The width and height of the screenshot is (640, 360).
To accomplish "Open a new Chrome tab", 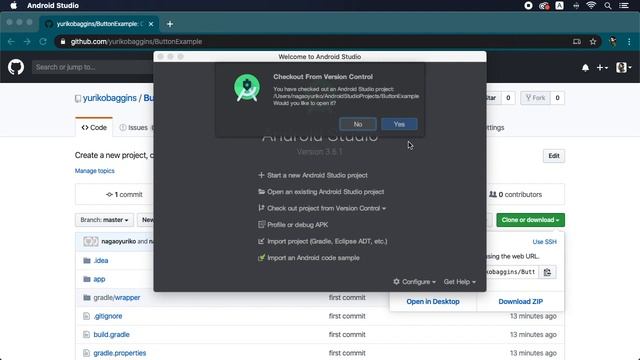I will [170, 24].
